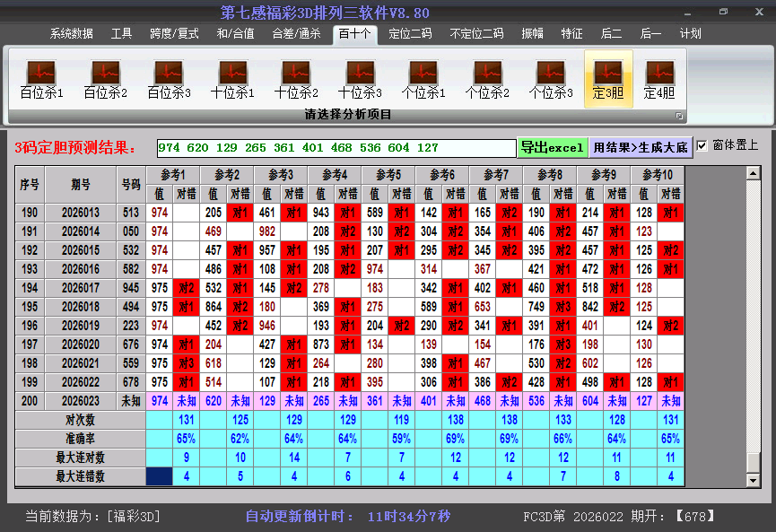Open the 工具 menu

(x=121, y=33)
